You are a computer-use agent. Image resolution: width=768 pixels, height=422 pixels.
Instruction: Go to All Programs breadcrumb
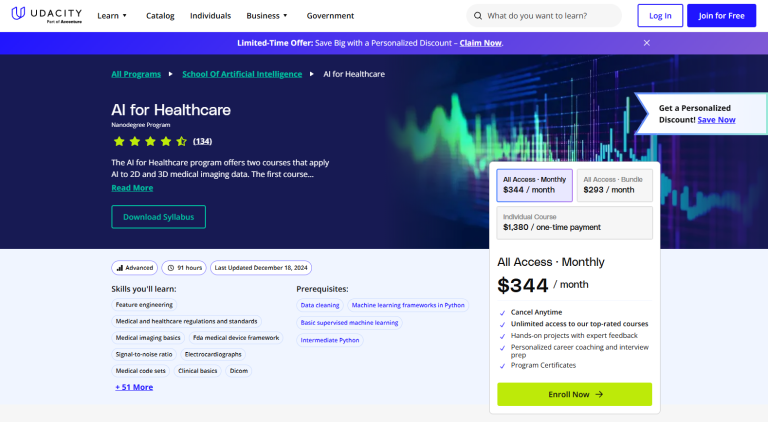pos(136,74)
